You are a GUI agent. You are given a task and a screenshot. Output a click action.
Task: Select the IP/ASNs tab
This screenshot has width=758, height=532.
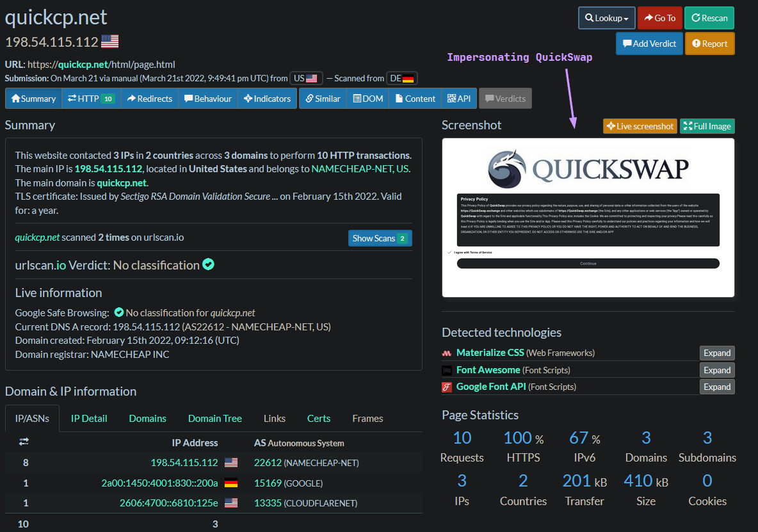pos(32,419)
